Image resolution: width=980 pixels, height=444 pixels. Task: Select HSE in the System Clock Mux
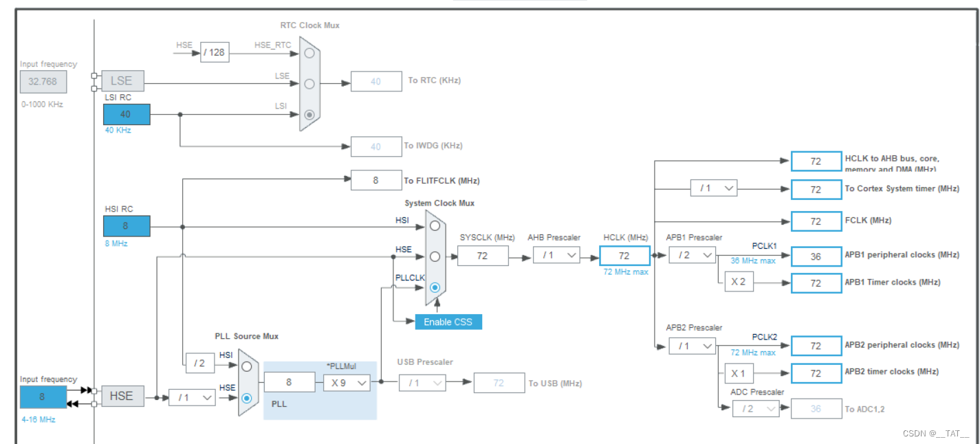(x=434, y=256)
